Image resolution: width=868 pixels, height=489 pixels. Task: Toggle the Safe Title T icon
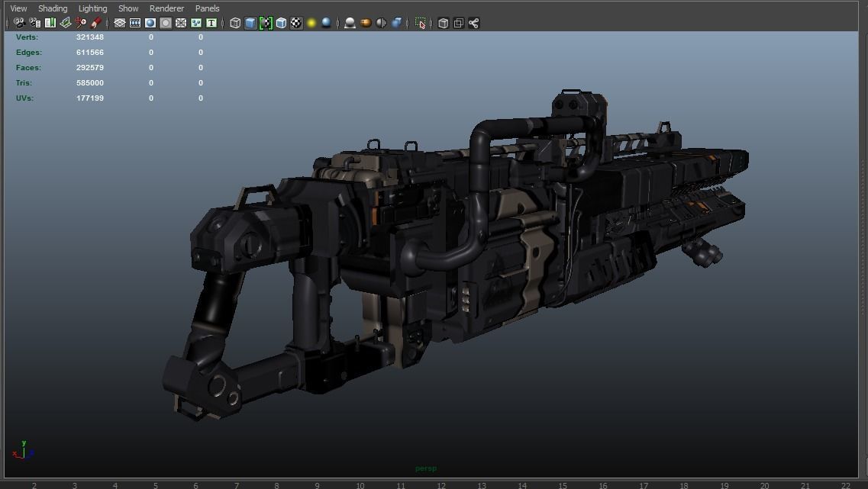pyautogui.click(x=211, y=23)
